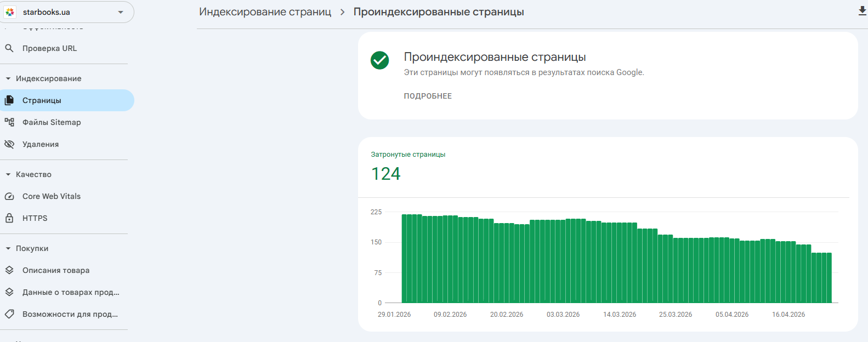Click the chart bar above 29.01.2026
The height and width of the screenshot is (342, 868).
405,259
